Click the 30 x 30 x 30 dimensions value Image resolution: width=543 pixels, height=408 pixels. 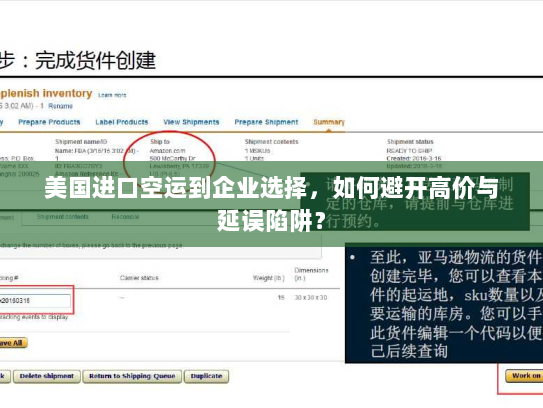[x=311, y=298]
